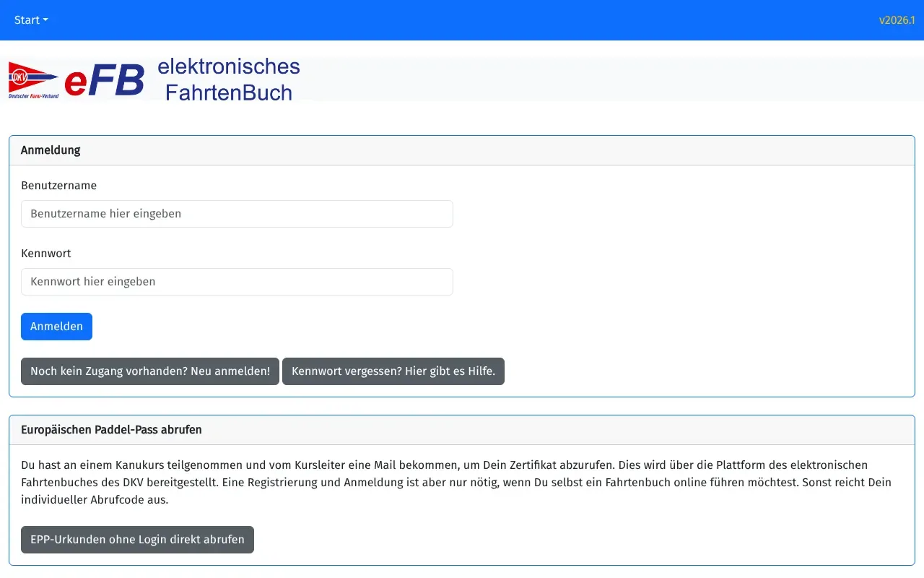Click the Anmeldung panel header
924x578 pixels.
pos(51,150)
